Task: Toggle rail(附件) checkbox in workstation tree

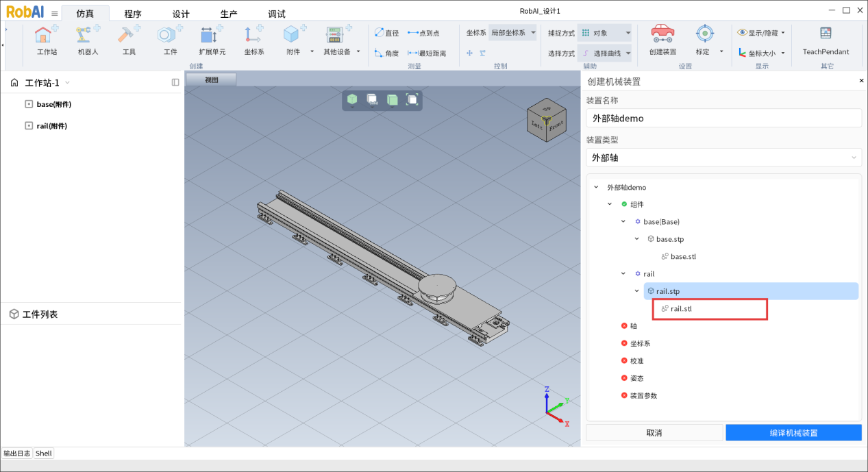Action: tap(29, 126)
